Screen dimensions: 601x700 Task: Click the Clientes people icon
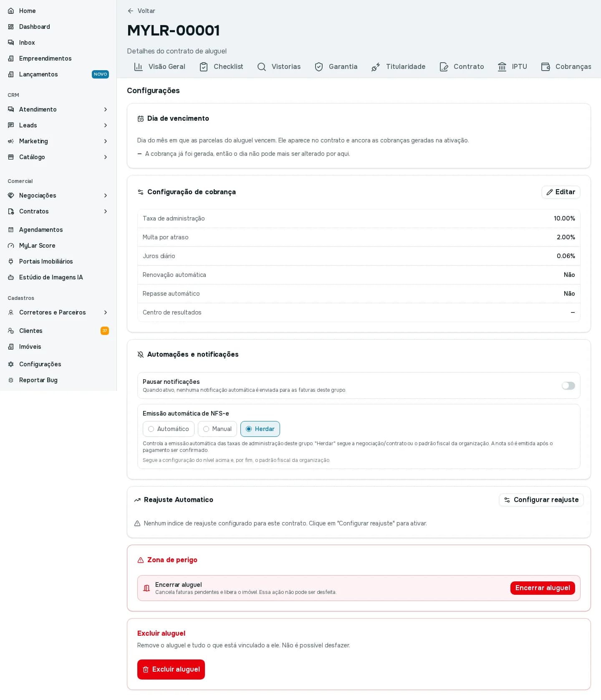click(x=11, y=331)
